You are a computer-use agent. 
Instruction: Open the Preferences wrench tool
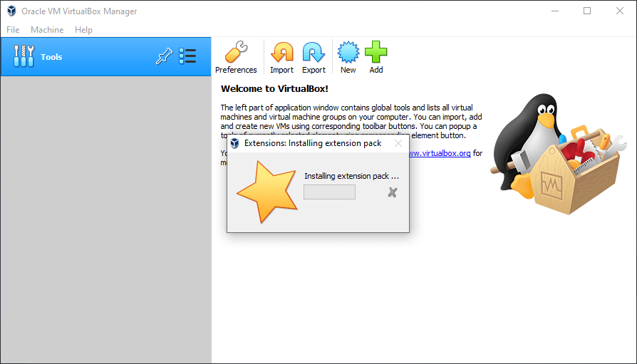(236, 57)
